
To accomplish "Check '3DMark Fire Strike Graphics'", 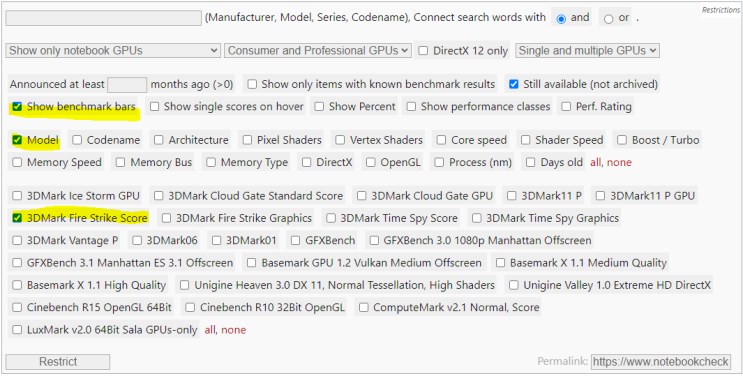I will pos(166,218).
